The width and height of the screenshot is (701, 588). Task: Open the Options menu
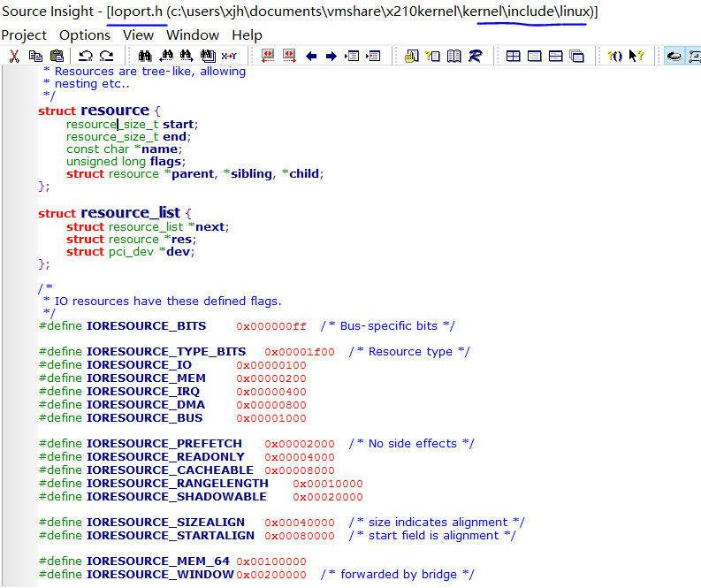click(85, 34)
